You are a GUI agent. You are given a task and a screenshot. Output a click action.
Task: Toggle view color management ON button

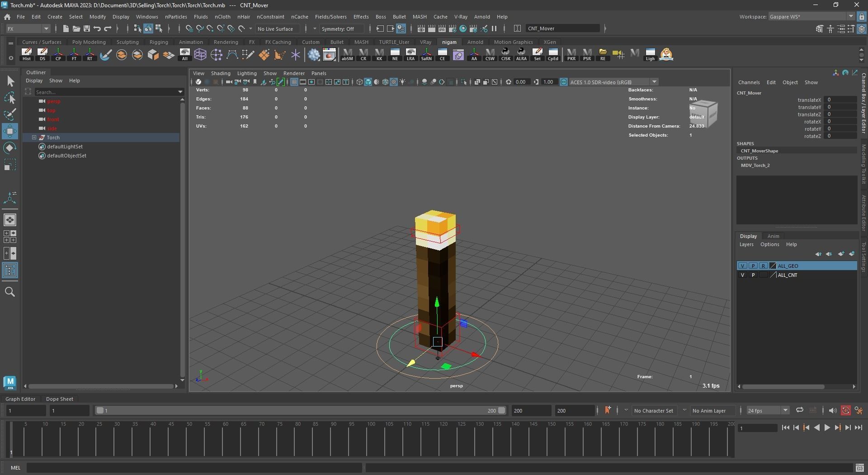pos(564,82)
